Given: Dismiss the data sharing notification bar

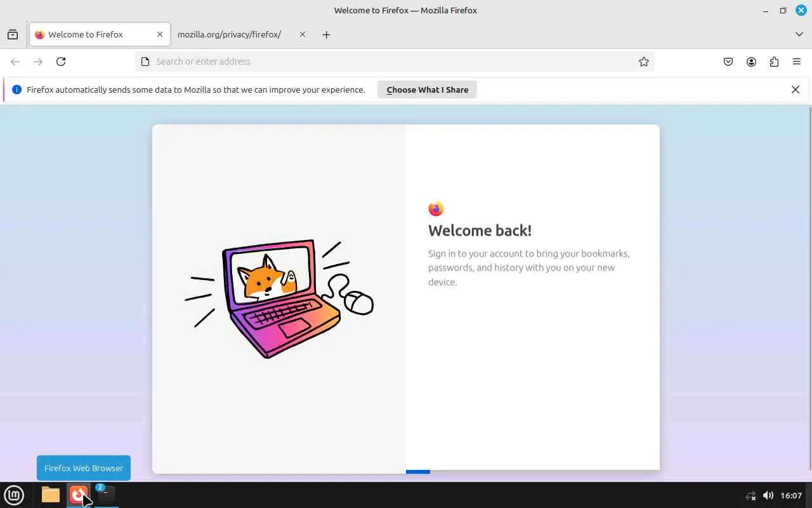Looking at the screenshot, I should [x=796, y=90].
